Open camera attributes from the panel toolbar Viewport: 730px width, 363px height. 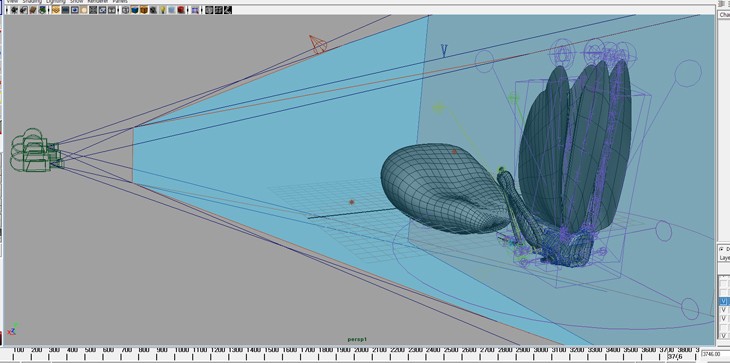tap(23, 10)
